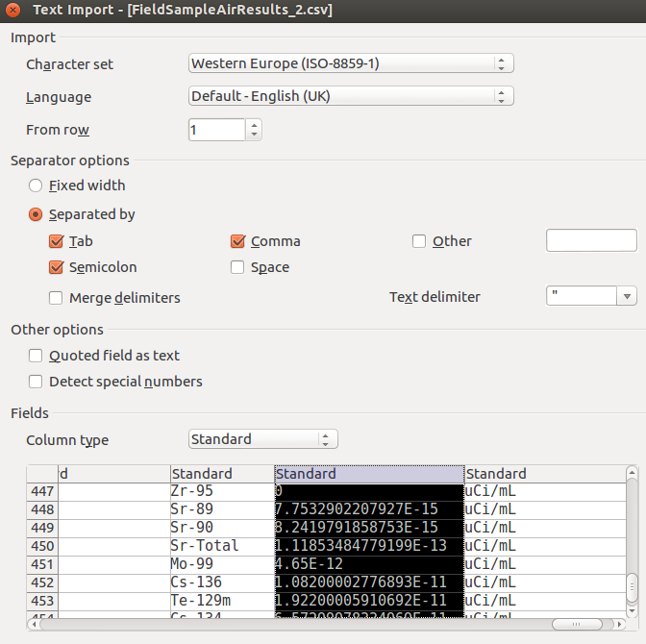Screen dimensions: 646x644
Task: Open the Character set dropdown
Action: (x=351, y=63)
